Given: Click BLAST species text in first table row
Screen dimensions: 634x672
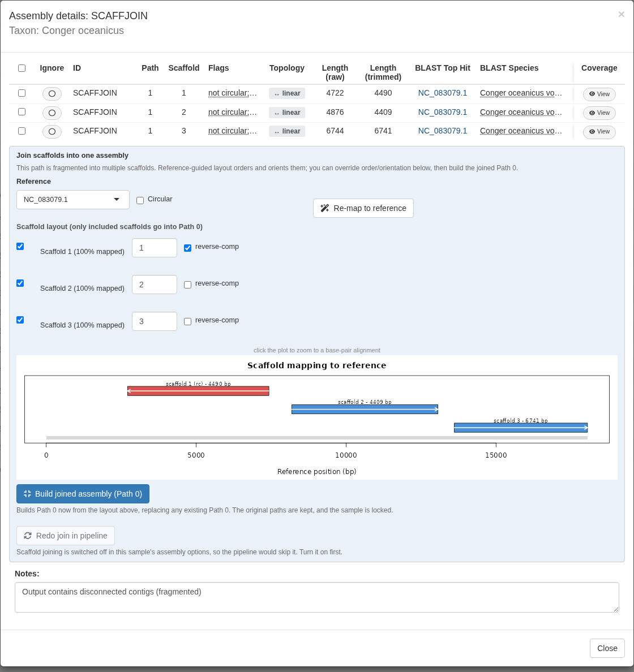Looking at the screenshot, I should click(x=521, y=93).
